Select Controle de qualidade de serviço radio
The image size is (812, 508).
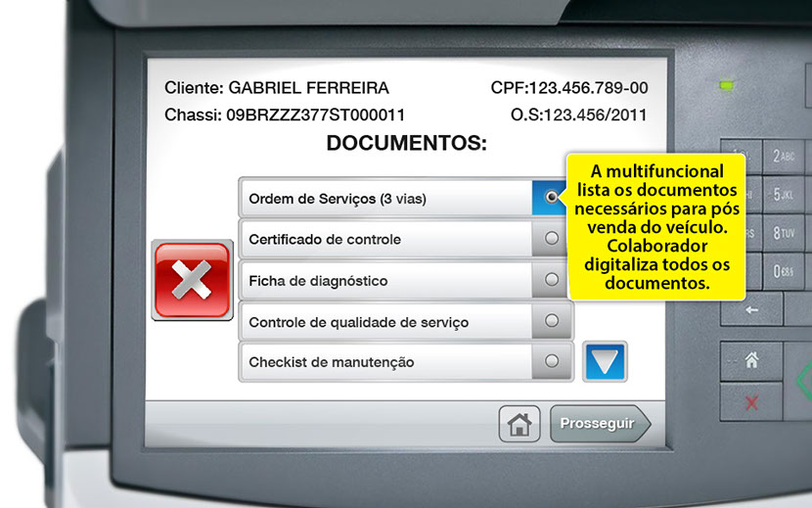click(x=552, y=320)
